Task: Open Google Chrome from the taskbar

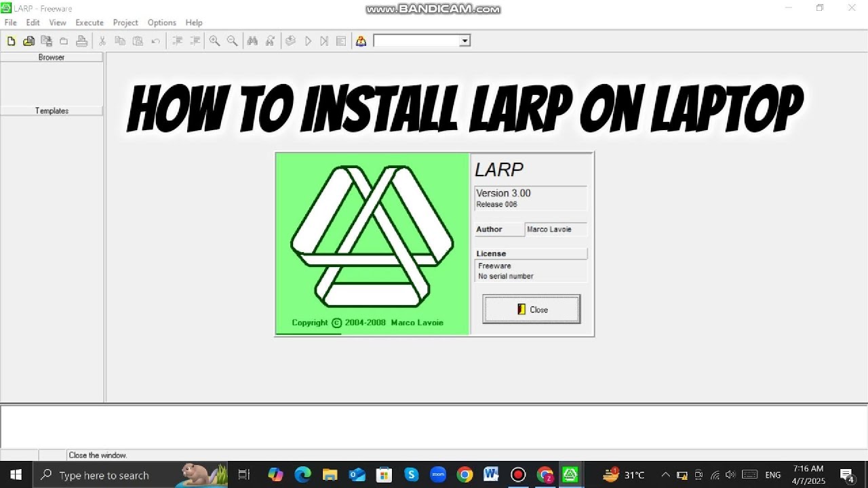Action: click(x=465, y=475)
